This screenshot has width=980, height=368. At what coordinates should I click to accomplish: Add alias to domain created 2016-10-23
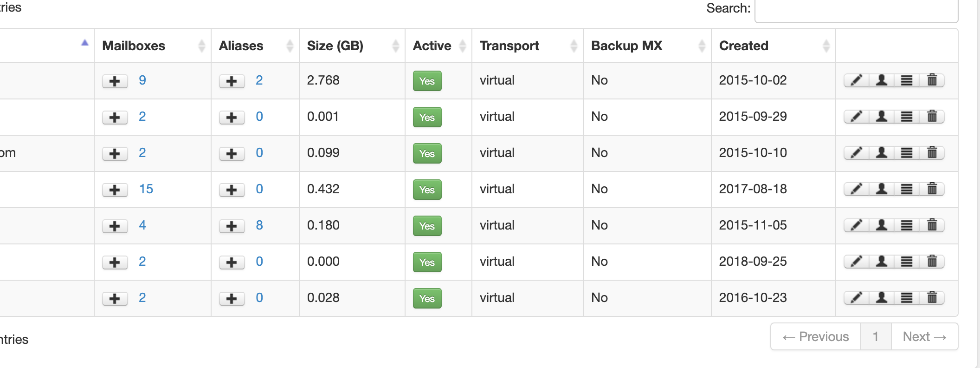click(232, 299)
